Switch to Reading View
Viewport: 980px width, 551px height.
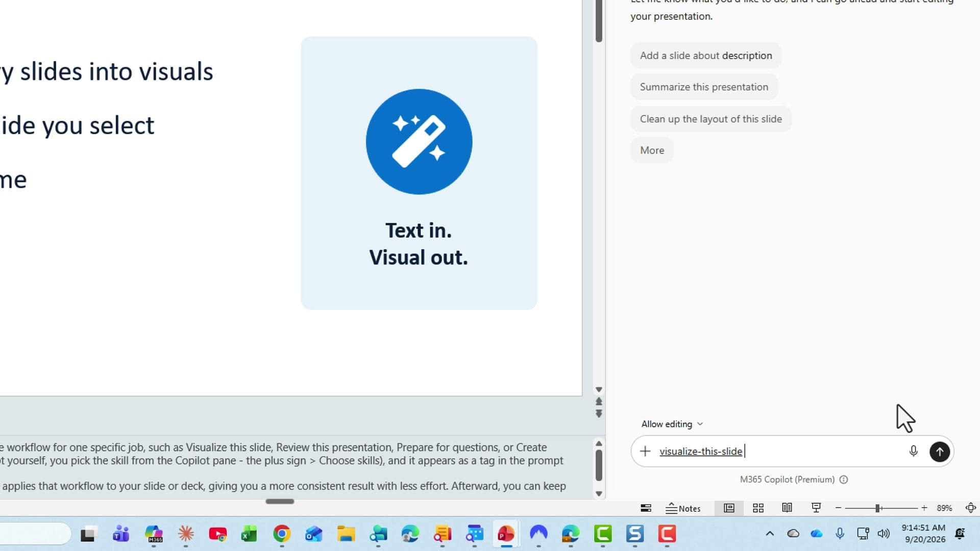click(x=787, y=508)
